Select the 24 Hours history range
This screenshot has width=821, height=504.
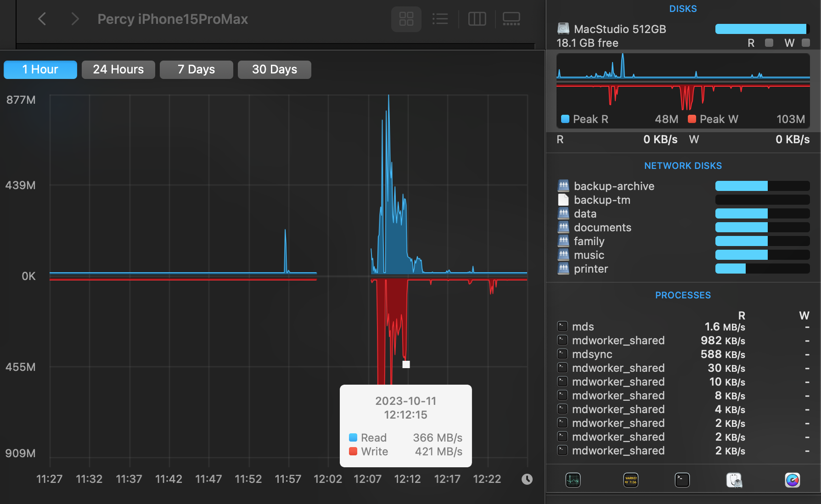click(118, 70)
